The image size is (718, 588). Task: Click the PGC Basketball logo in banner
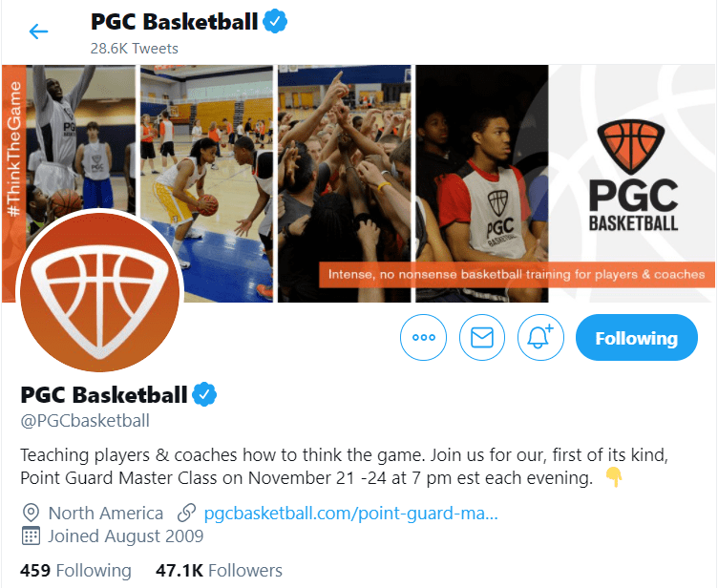click(x=633, y=176)
